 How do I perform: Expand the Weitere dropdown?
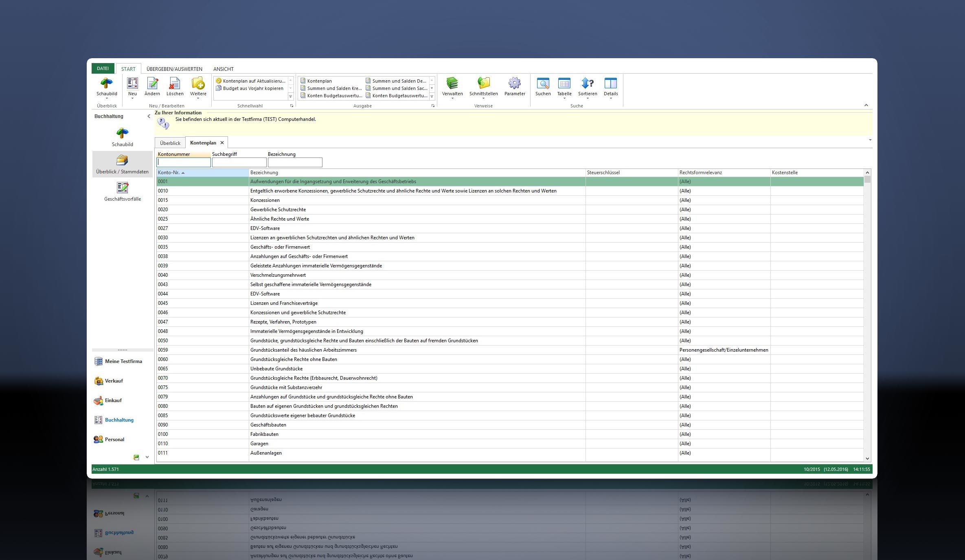pyautogui.click(x=198, y=98)
